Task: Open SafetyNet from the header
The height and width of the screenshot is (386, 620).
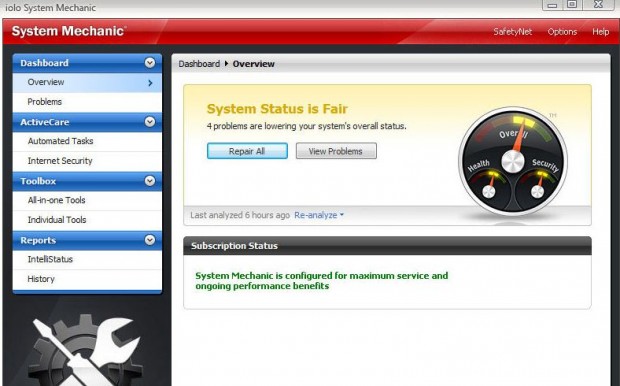Action: click(512, 32)
